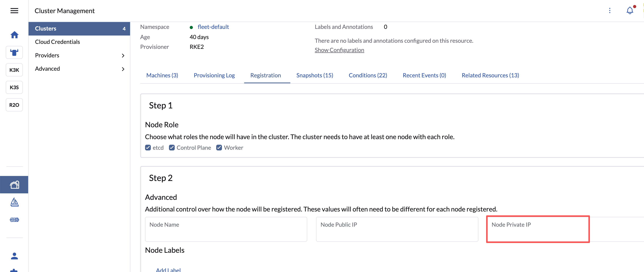
Task: Expand the Advanced menu group
Action: click(x=79, y=69)
